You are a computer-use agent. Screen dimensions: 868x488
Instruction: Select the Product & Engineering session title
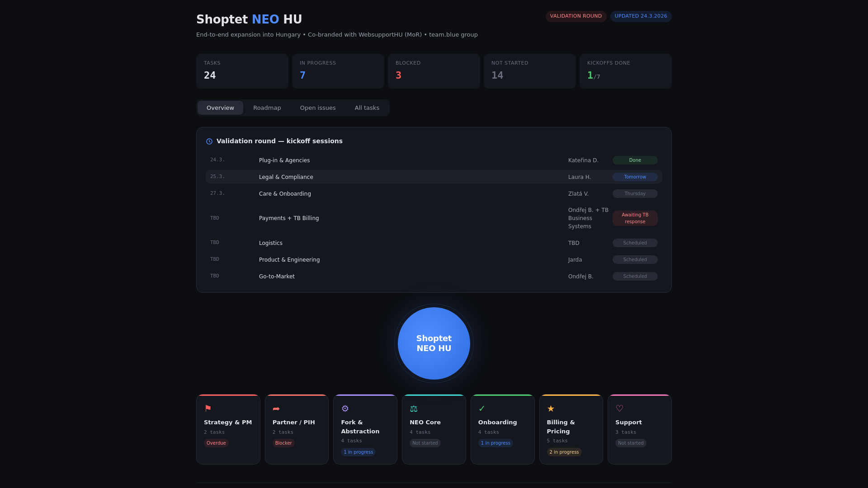pyautogui.click(x=289, y=260)
